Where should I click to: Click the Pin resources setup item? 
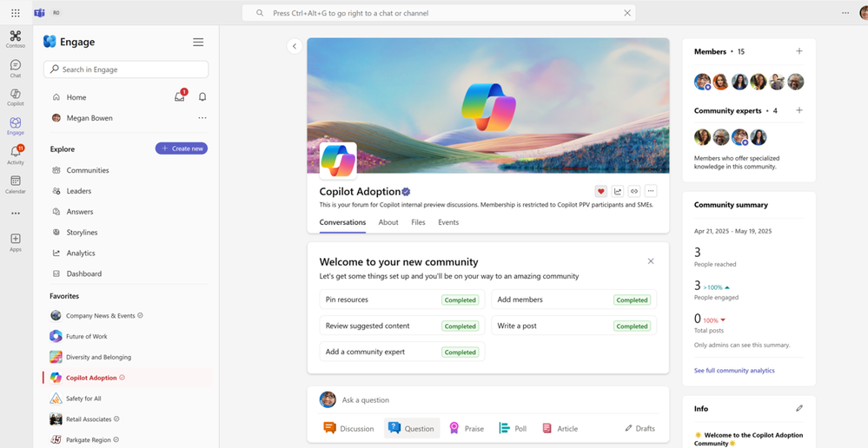pyautogui.click(x=402, y=300)
